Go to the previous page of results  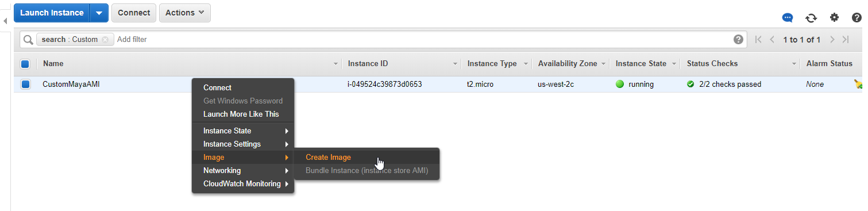pos(772,40)
